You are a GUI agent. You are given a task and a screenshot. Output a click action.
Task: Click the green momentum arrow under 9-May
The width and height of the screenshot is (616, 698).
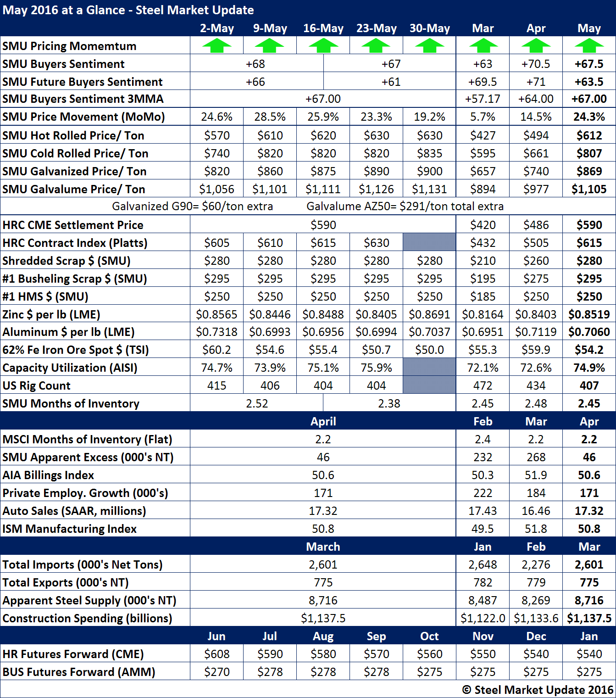(270, 46)
